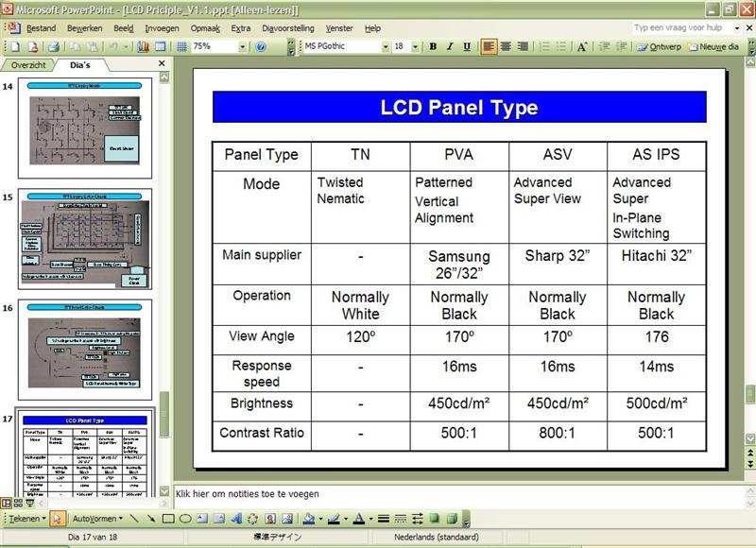This screenshot has height=548, width=756.
Task: Align text to the right
Action: [523, 46]
